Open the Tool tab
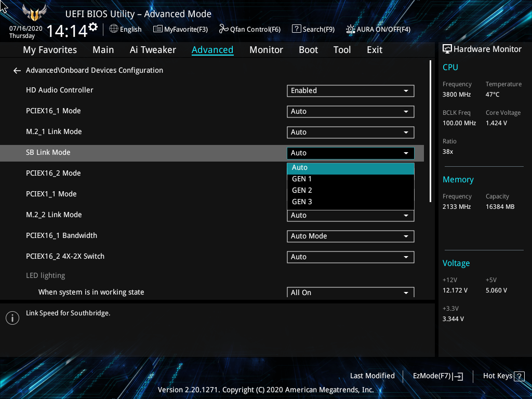 (342, 50)
